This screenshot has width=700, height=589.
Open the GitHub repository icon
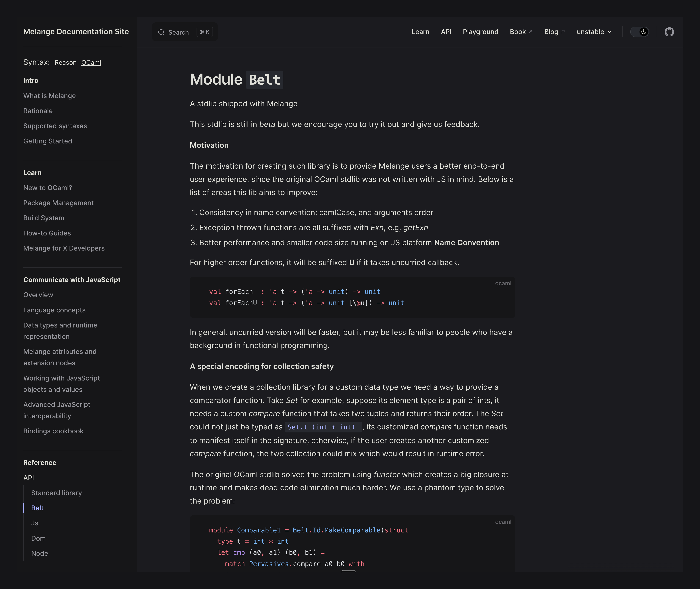coord(669,32)
